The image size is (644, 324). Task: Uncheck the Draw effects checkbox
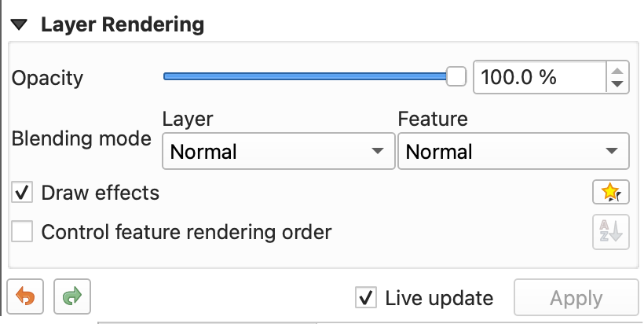(23, 192)
